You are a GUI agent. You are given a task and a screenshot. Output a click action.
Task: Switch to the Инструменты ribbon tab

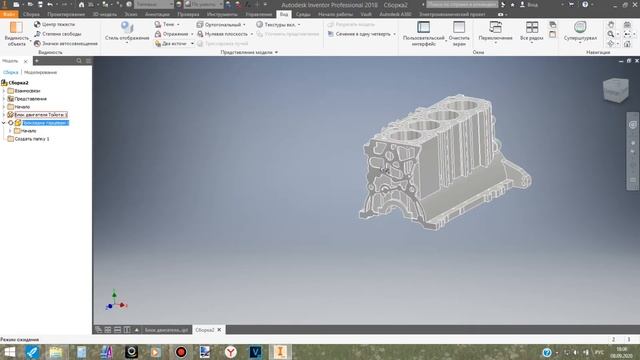pyautogui.click(x=222, y=14)
